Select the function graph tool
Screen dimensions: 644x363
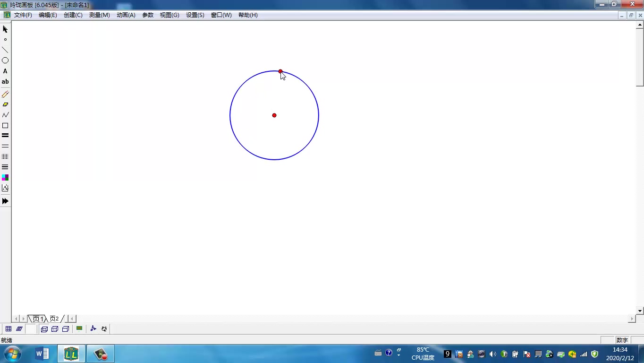(x=5, y=188)
